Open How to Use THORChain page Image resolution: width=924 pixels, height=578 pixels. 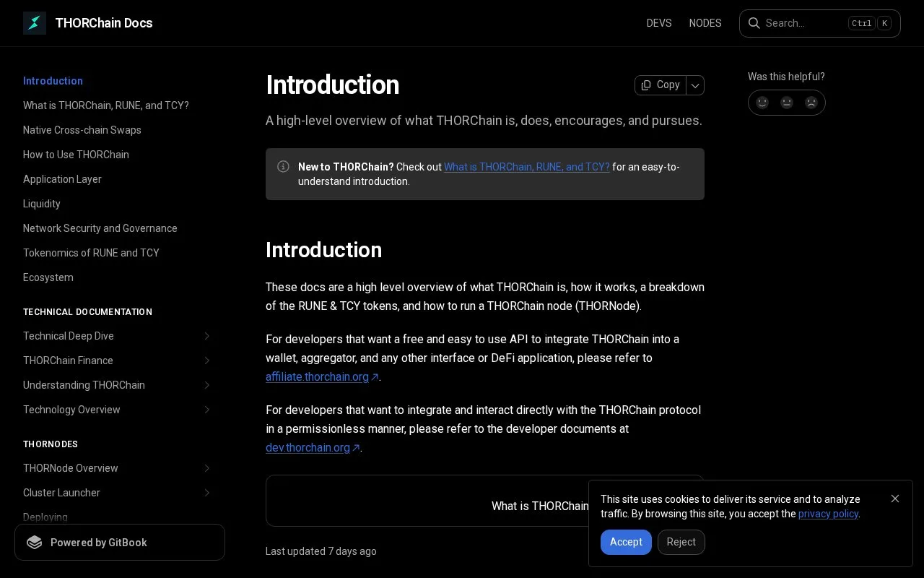76,155
